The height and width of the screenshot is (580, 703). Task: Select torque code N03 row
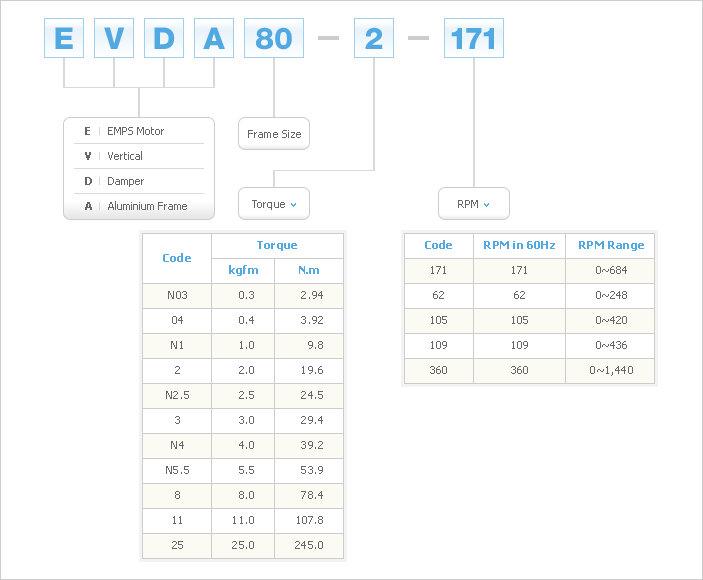coord(177,295)
